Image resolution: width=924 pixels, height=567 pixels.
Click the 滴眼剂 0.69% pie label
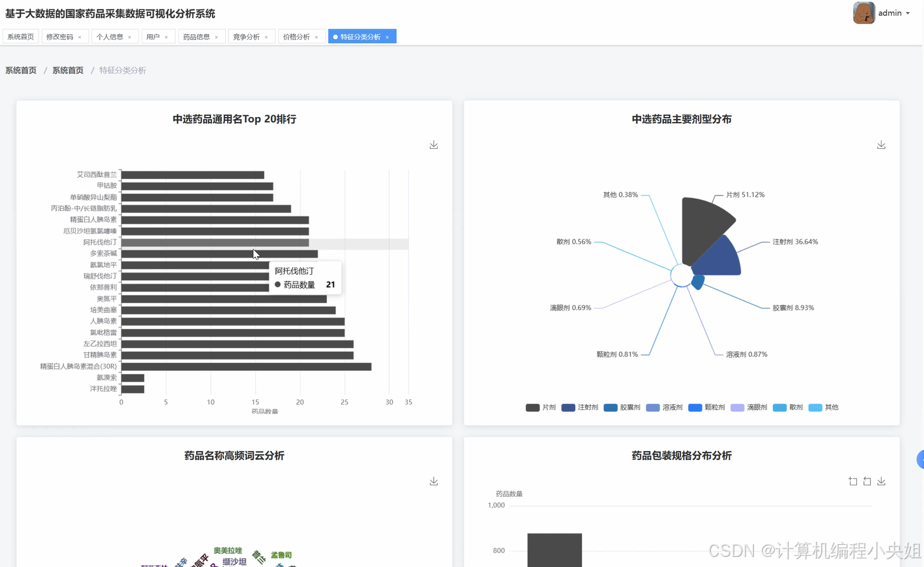click(570, 308)
